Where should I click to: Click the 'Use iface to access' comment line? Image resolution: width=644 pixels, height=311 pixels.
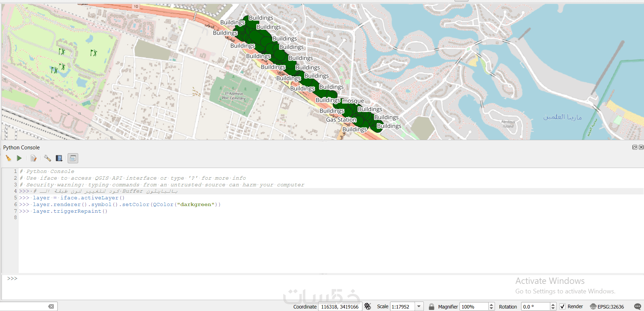click(x=133, y=178)
